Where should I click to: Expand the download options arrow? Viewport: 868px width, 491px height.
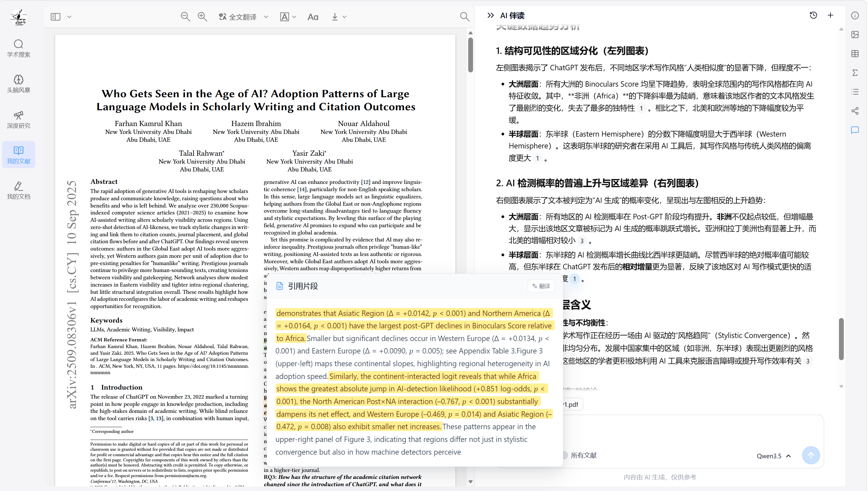coord(344,17)
